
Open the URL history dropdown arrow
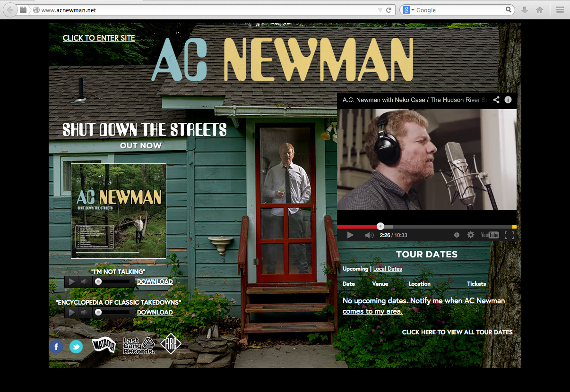380,10
